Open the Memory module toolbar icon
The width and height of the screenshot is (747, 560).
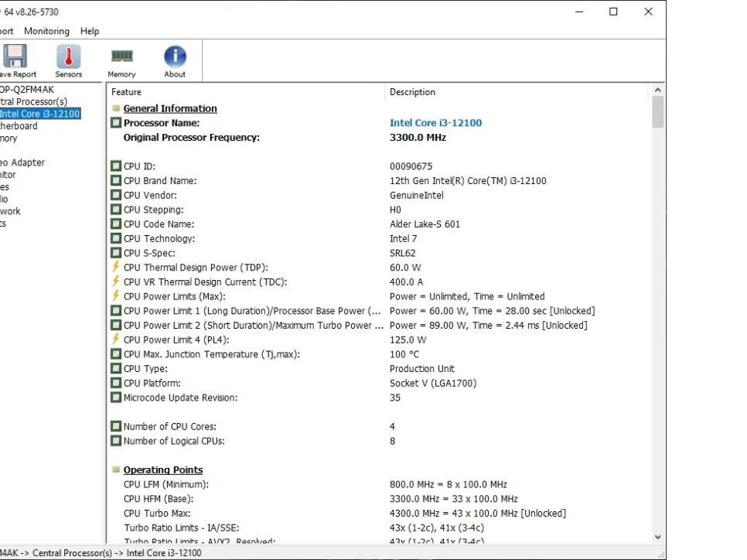[121, 57]
